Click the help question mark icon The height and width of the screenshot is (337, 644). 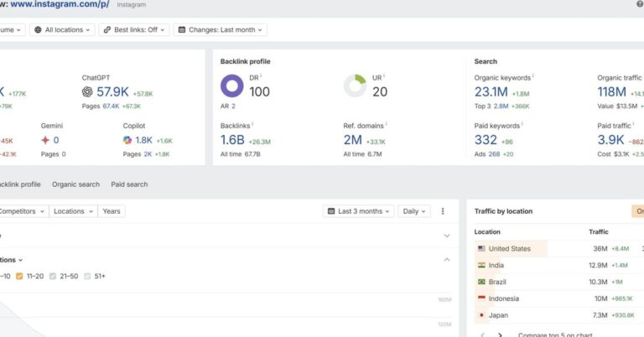640,4
